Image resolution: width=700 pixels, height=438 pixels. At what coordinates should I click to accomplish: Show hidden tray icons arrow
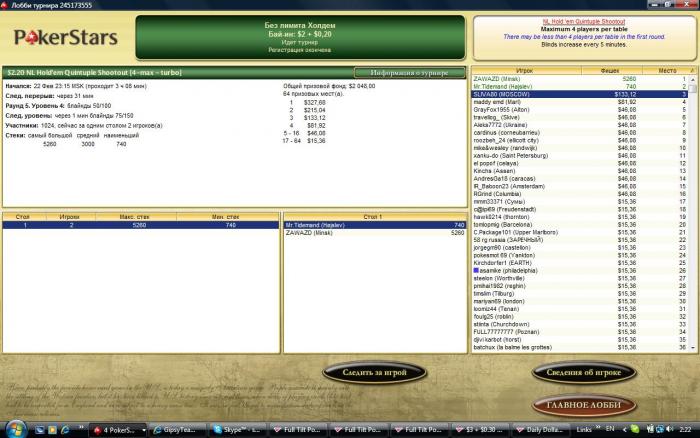[x=624, y=430]
